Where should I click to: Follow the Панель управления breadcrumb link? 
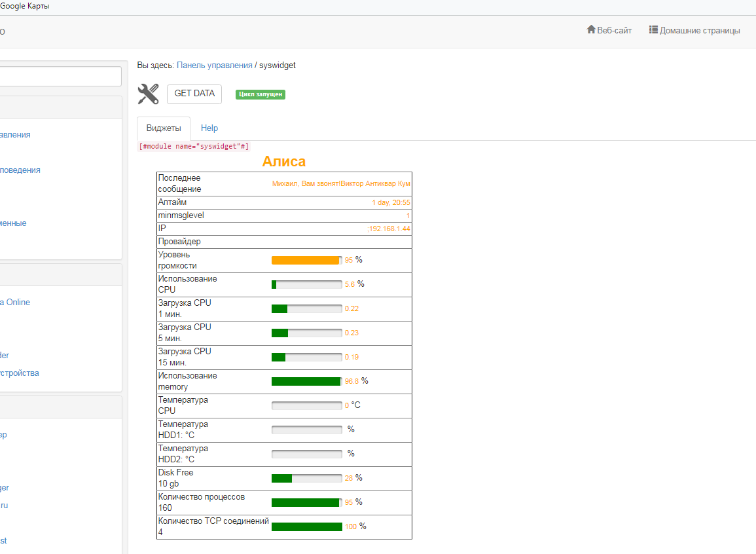214,65
